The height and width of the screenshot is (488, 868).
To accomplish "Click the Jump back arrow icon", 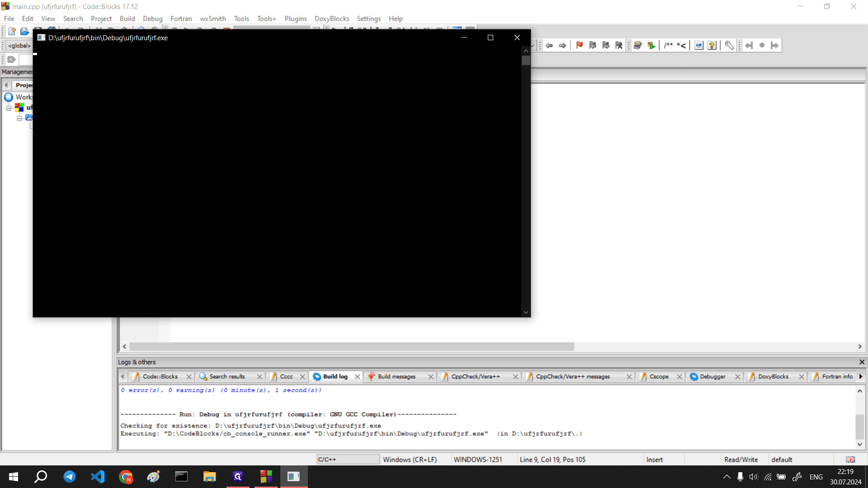I will point(549,45).
